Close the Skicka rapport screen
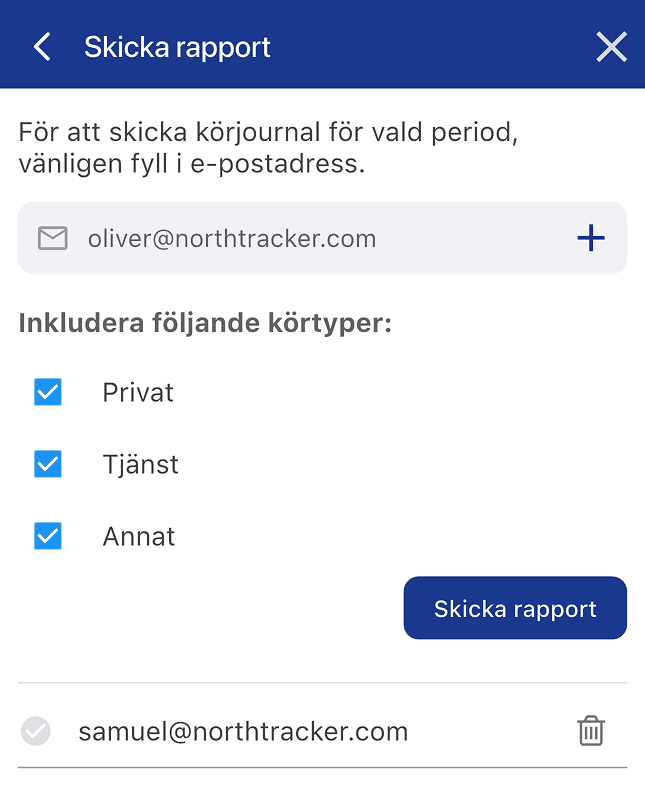 click(x=611, y=47)
